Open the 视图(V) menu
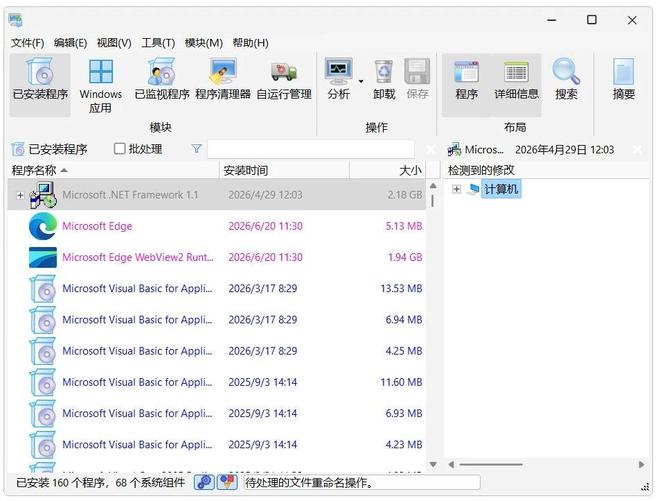The image size is (660, 501). [x=114, y=43]
